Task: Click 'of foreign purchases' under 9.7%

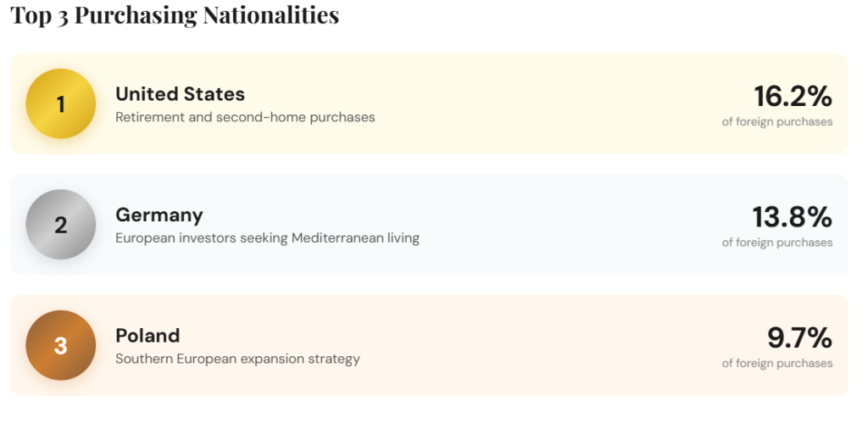Action: [x=777, y=363]
